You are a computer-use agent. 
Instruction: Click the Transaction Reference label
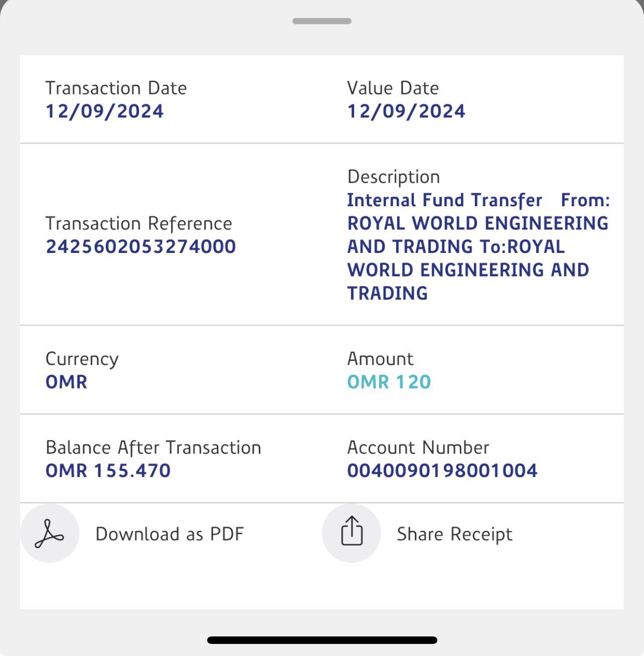point(138,223)
